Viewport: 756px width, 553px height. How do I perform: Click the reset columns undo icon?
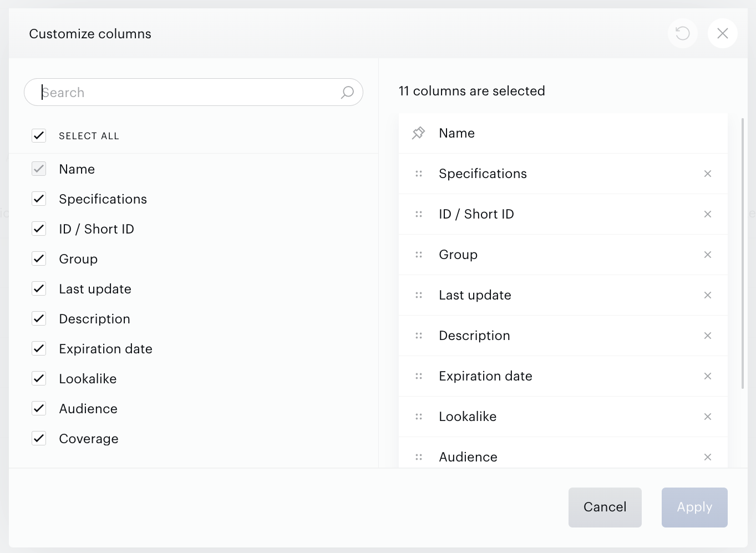[682, 33]
